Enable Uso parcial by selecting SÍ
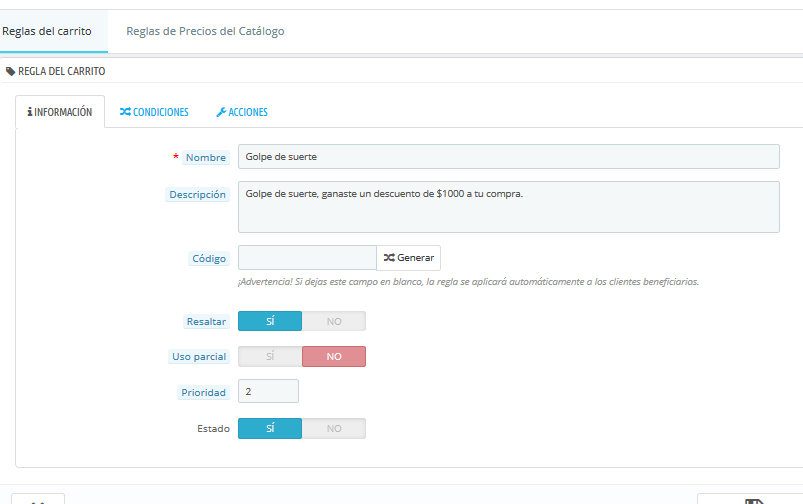 tap(270, 357)
